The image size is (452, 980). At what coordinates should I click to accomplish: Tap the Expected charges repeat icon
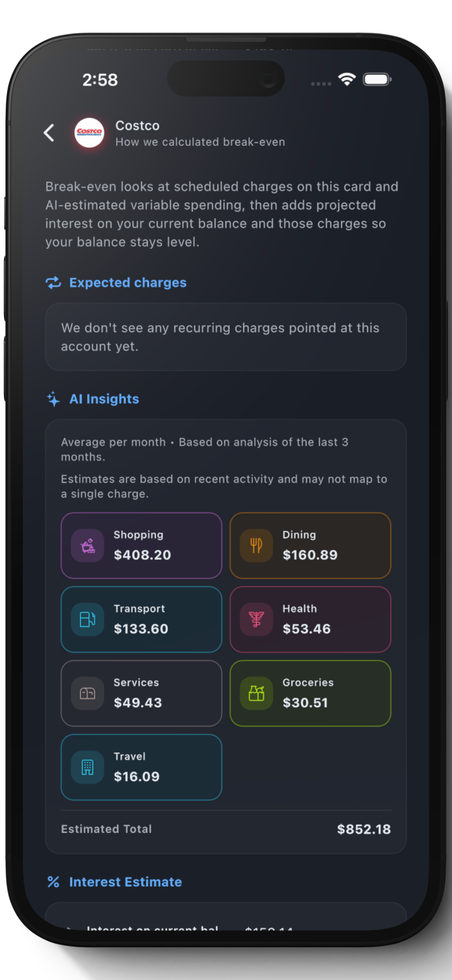54,283
